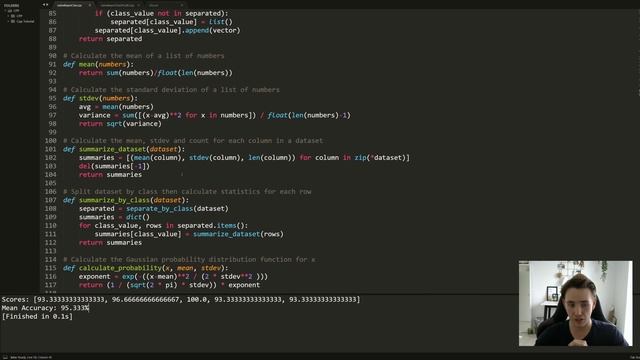Click 'def summarize_by_class(dataset):' line

point(126,200)
